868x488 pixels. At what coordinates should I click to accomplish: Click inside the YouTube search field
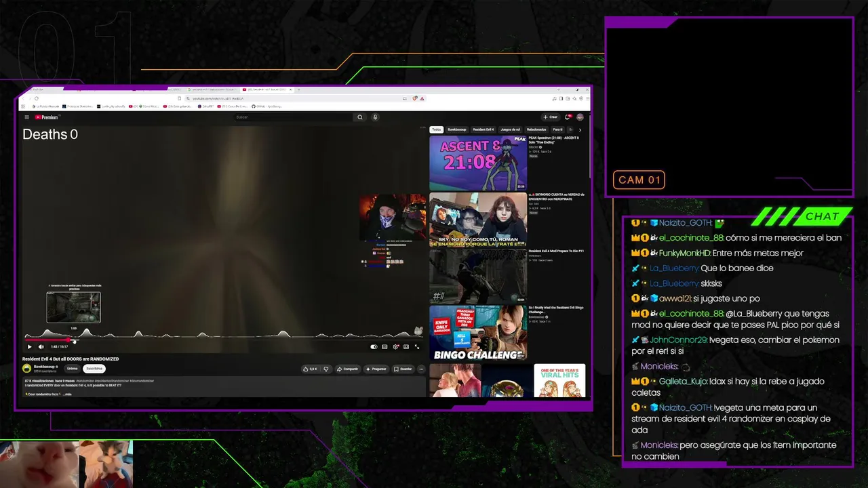point(294,117)
